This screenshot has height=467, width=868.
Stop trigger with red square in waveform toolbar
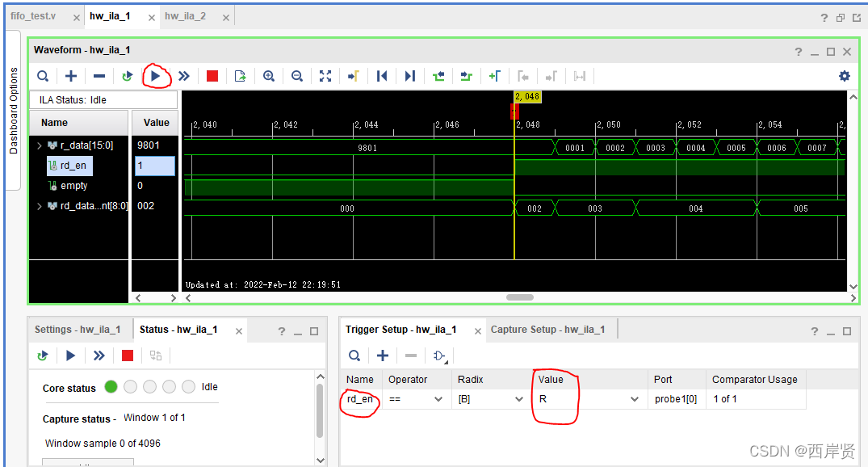(212, 77)
